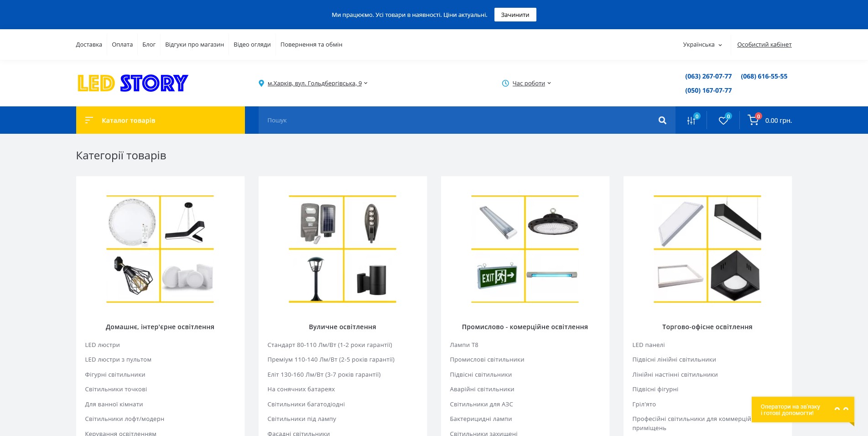
Task: Expand the Харків address dropdown
Action: point(317,83)
